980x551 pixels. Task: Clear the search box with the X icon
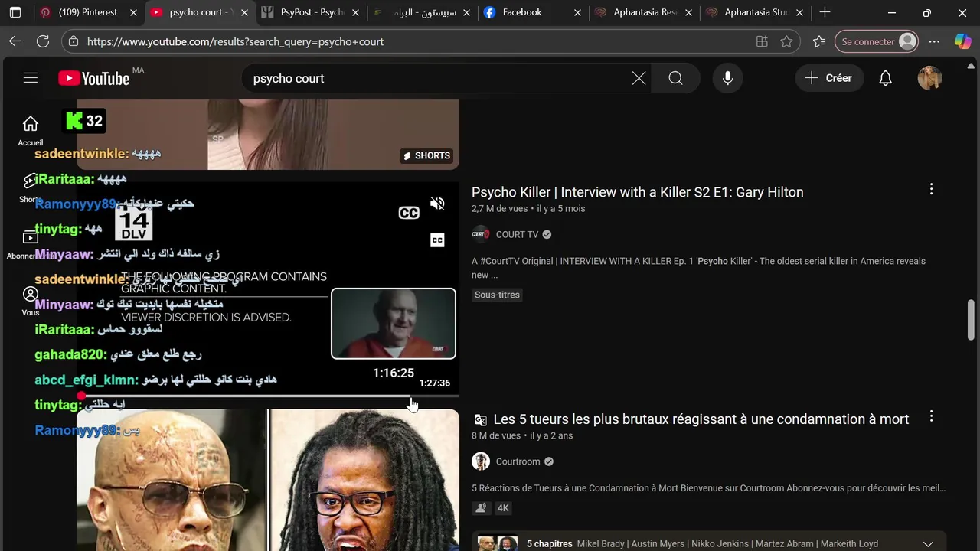click(x=639, y=78)
